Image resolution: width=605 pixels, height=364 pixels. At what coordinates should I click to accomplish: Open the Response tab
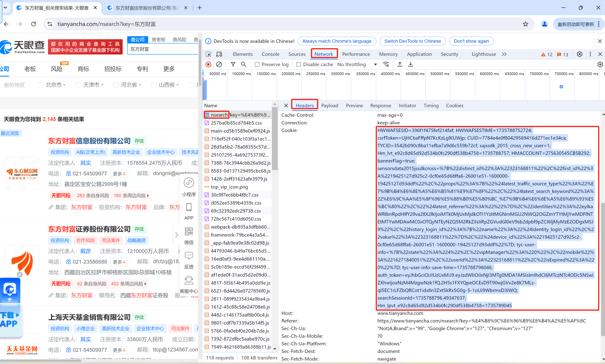[381, 106]
